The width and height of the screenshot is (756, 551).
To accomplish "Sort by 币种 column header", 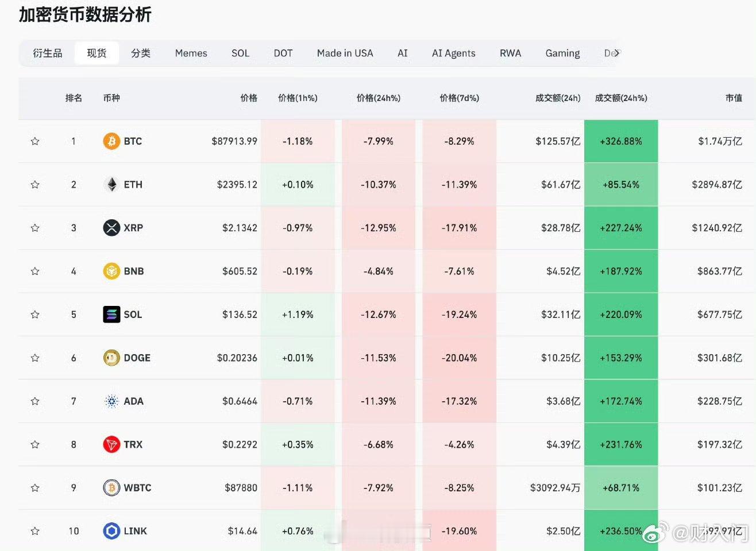I will click(x=111, y=98).
